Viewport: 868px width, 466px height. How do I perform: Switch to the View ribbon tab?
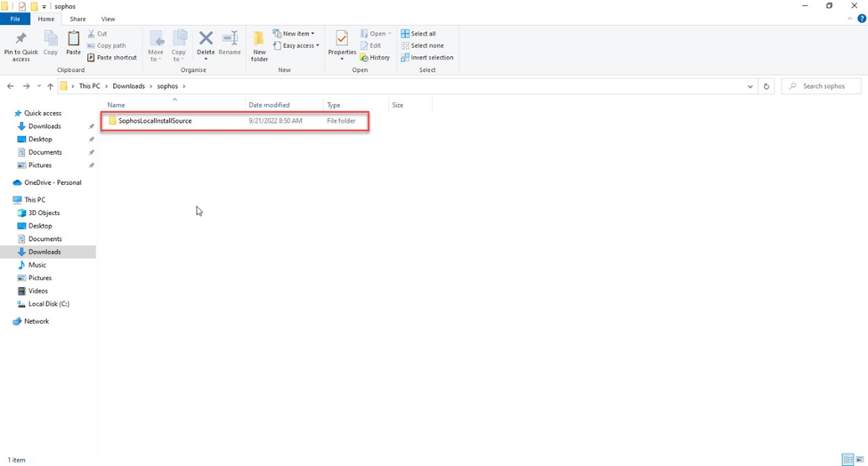[108, 19]
